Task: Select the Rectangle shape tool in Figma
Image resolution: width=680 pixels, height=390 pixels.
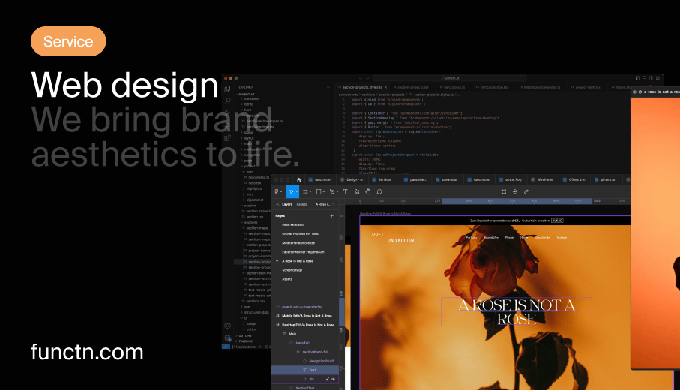Action: [319, 191]
